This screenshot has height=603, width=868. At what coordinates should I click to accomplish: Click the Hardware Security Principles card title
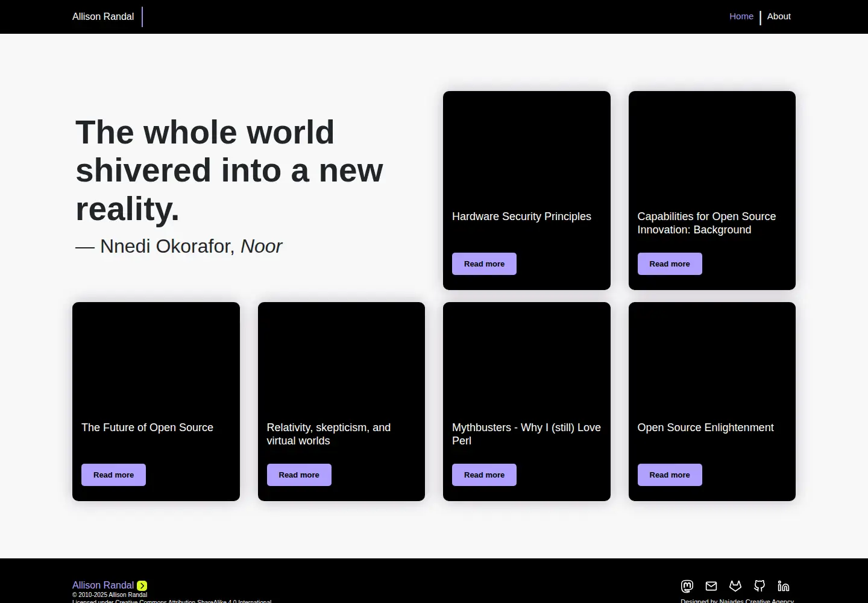click(521, 216)
